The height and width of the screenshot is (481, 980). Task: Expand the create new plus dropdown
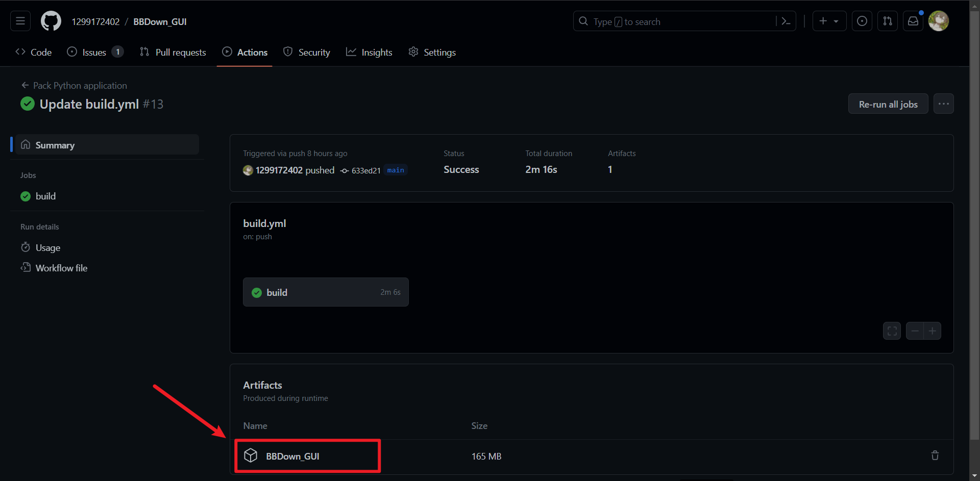pos(829,21)
